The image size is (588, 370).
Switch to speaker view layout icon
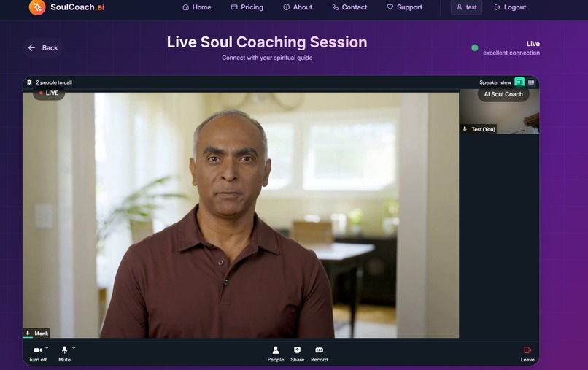point(519,82)
